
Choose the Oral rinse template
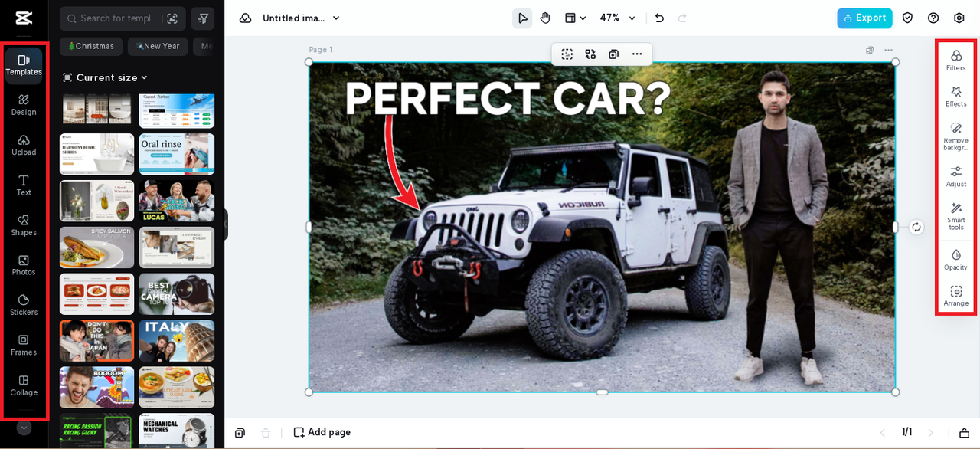click(x=177, y=153)
